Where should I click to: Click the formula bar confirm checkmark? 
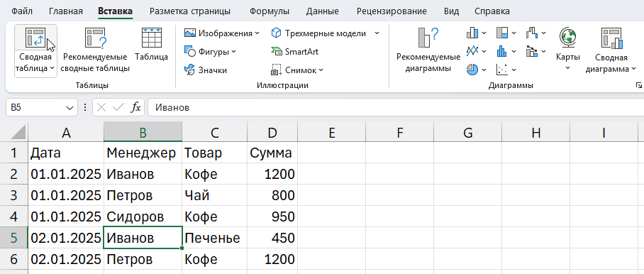[118, 108]
